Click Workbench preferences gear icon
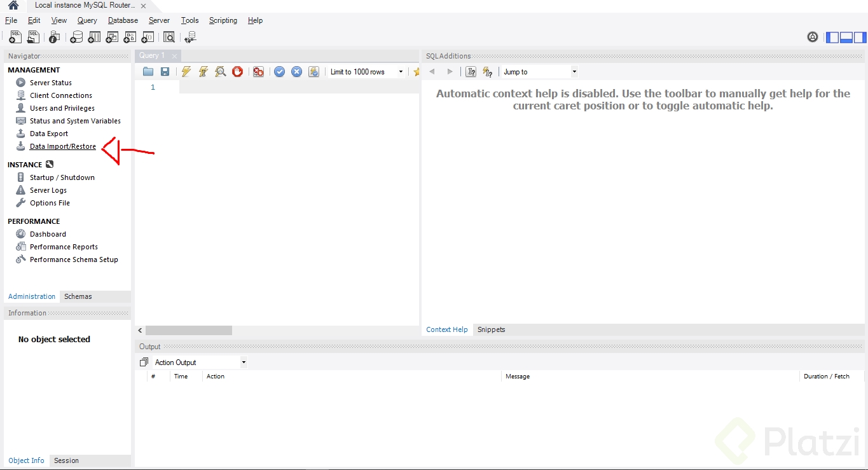 pos(813,37)
